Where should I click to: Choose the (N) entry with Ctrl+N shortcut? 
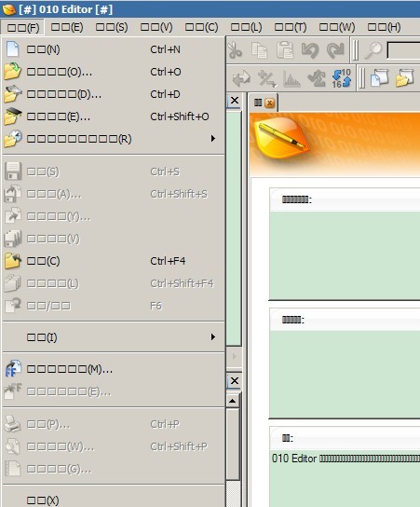pyautogui.click(x=114, y=49)
